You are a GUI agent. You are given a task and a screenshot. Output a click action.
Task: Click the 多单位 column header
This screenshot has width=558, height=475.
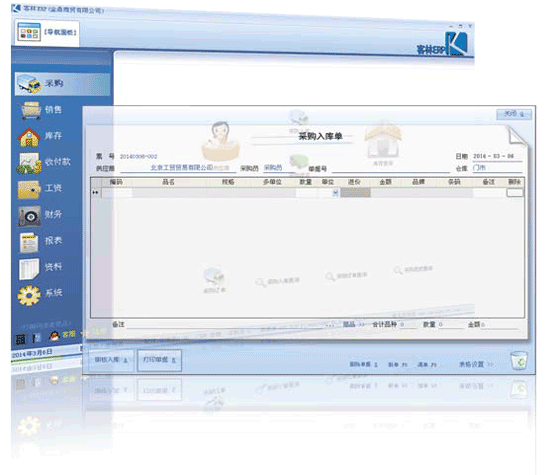pyautogui.click(x=273, y=182)
